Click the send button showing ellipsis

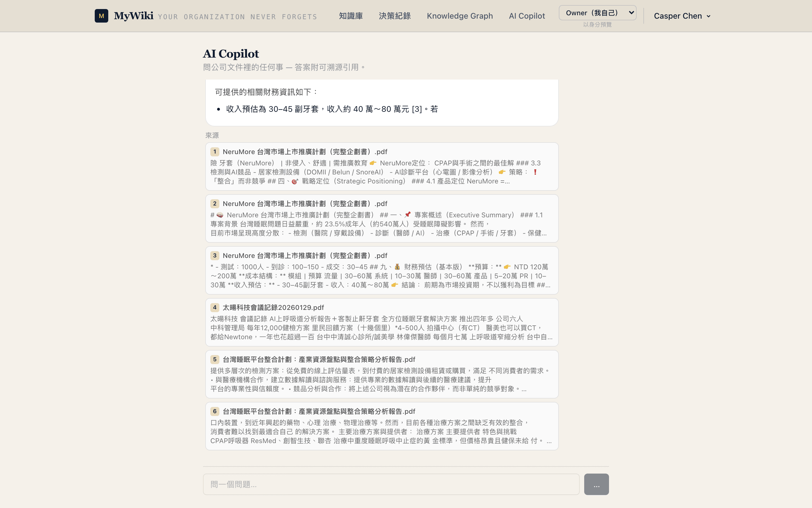pos(596,484)
